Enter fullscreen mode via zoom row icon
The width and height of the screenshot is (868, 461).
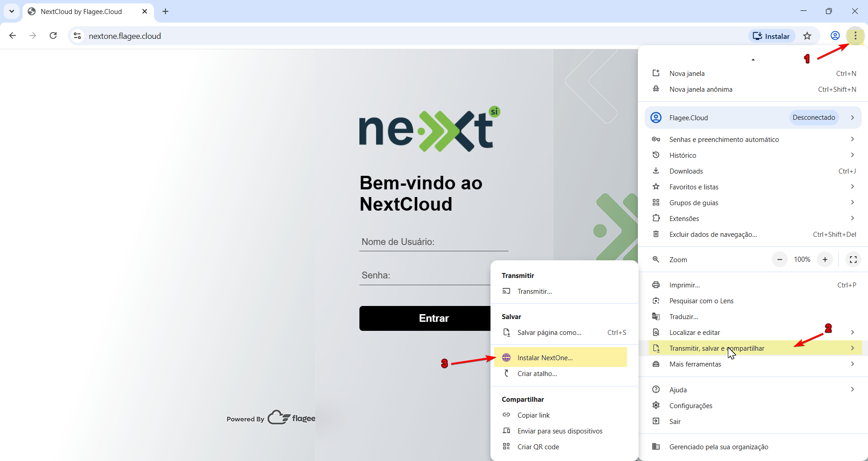point(853,259)
